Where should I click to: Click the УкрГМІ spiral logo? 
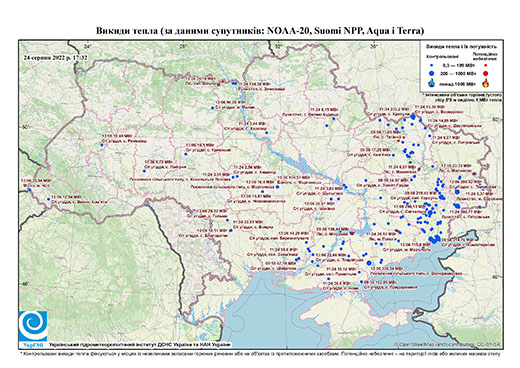(x=33, y=326)
